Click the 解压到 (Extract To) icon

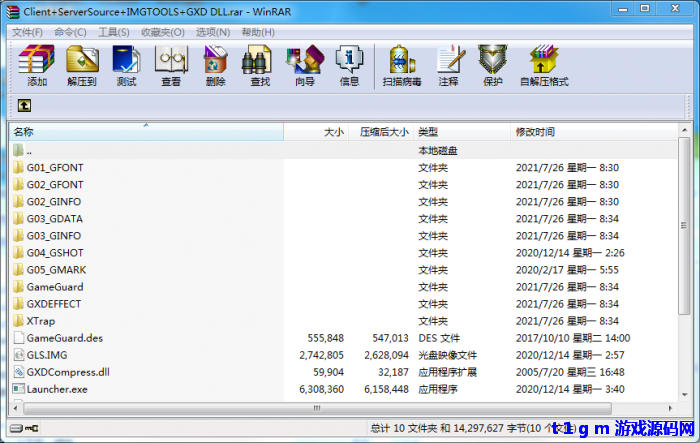tap(82, 66)
